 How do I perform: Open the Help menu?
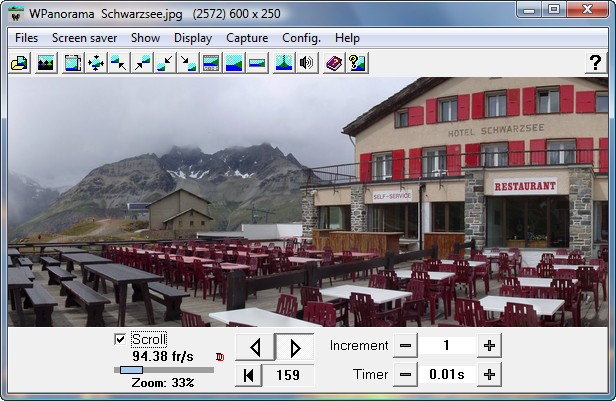coord(347,38)
